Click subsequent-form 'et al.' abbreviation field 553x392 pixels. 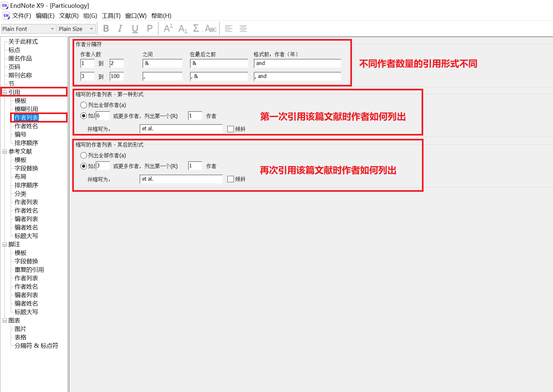pos(181,179)
